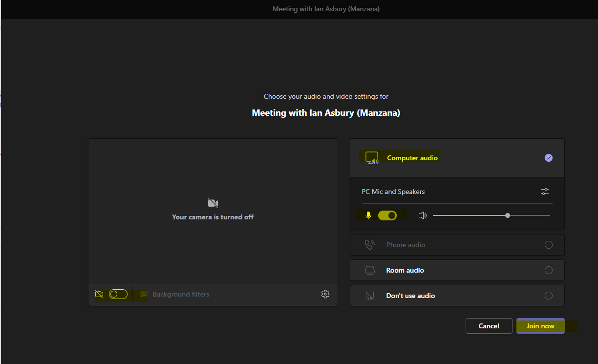Click the Computer audio checked radio button
598x364 pixels.
549,158
